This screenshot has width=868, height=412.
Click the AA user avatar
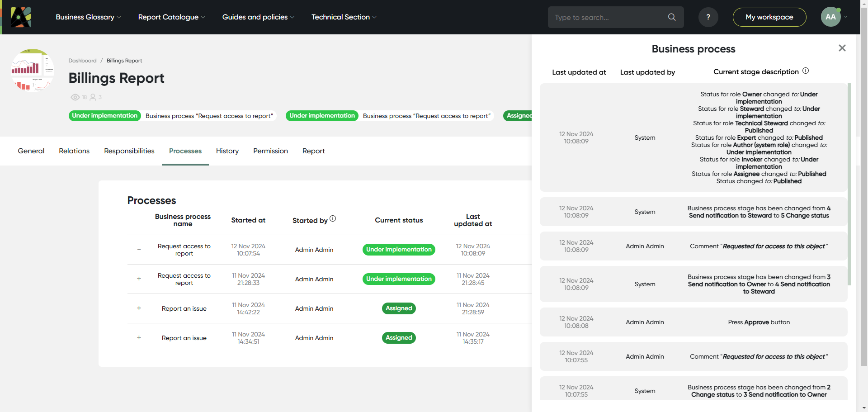pos(830,17)
